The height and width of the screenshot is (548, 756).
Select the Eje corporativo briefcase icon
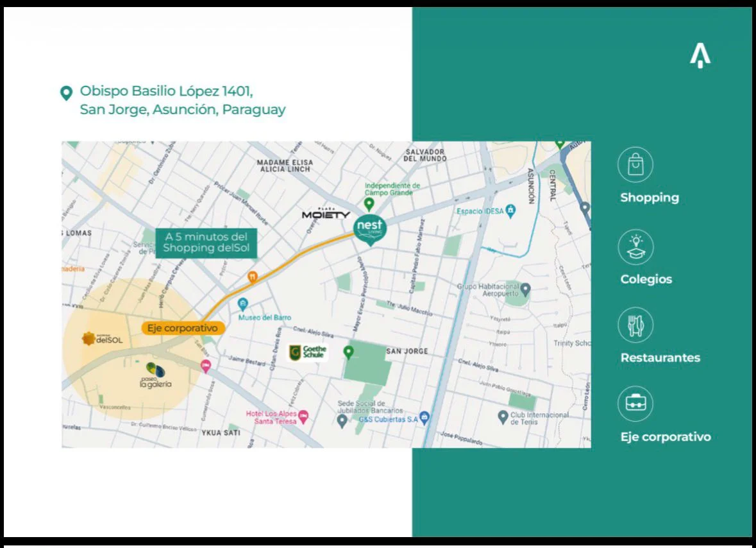pyautogui.click(x=635, y=404)
